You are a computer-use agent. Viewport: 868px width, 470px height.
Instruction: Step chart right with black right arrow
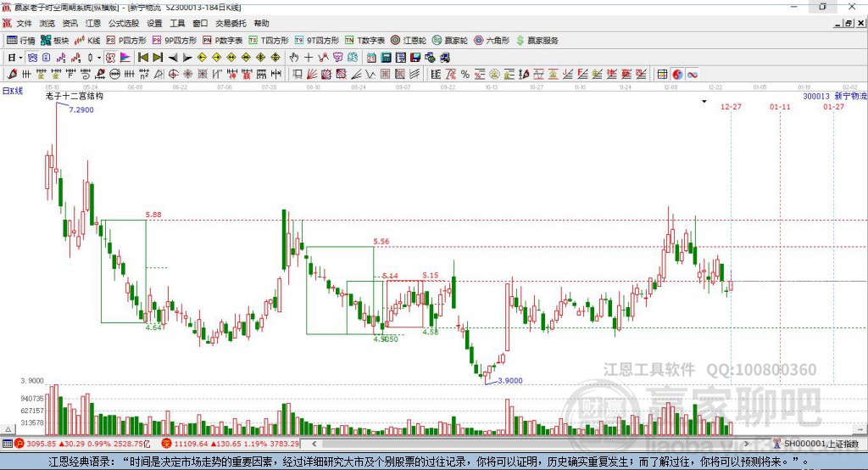tap(187, 58)
